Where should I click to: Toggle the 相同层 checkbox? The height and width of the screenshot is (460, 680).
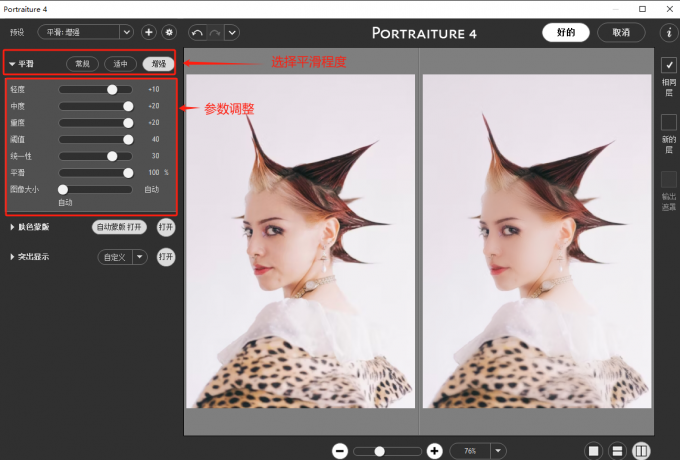coord(669,65)
